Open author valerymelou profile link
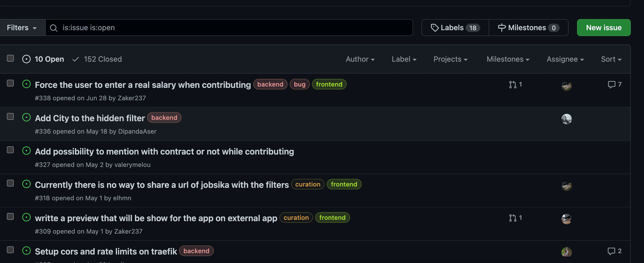 point(132,165)
